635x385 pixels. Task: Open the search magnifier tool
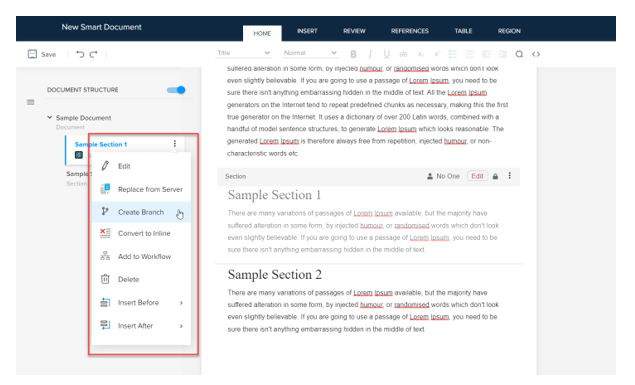tap(519, 54)
